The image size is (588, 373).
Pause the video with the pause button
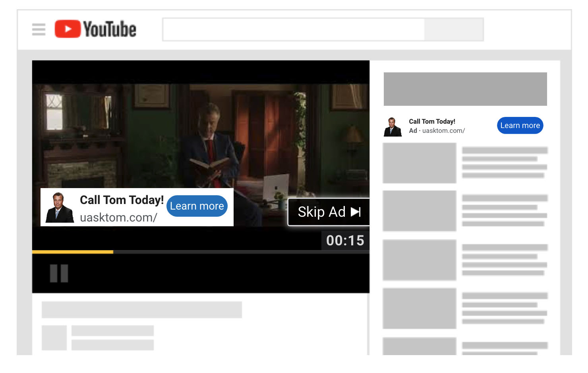click(x=59, y=274)
